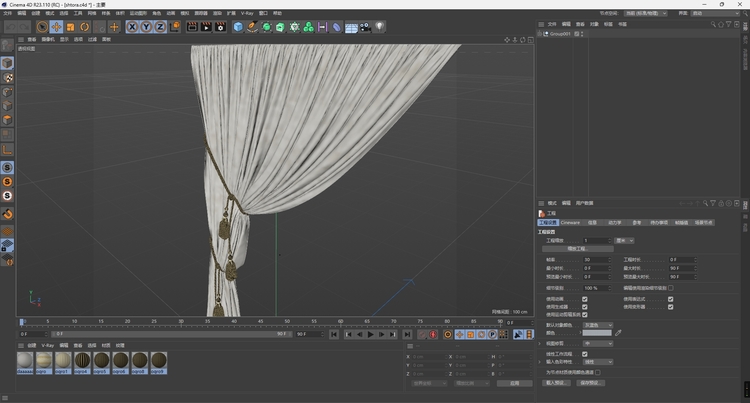Click the 保存预设 (Save Preset) button
Screen dimensions: 750x403
click(590, 383)
